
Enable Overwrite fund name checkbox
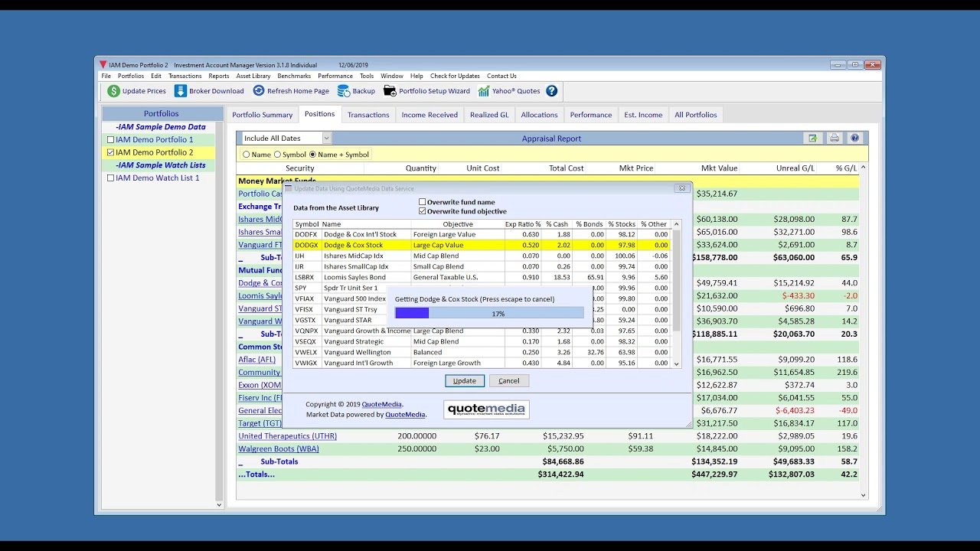422,202
